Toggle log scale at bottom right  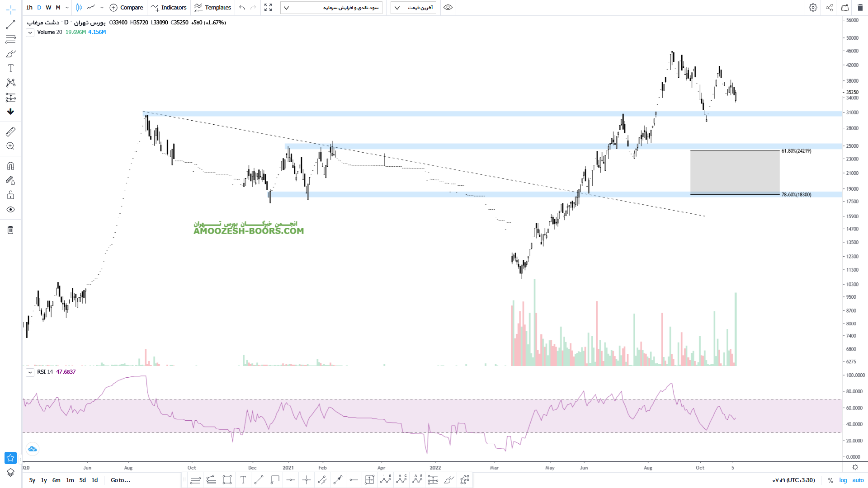pos(843,480)
